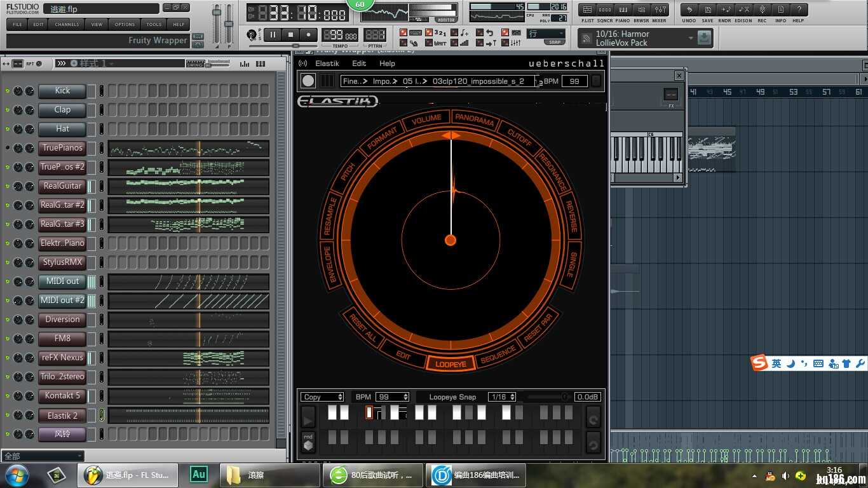Mute the Elastik 2 channel
Viewport: 868px width, 488px height.
pos(8,415)
